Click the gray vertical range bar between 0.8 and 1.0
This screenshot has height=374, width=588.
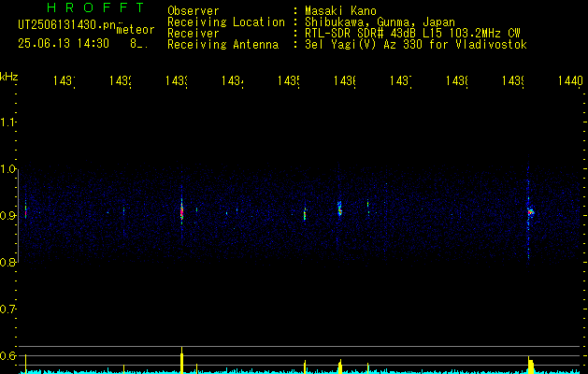click(18, 216)
